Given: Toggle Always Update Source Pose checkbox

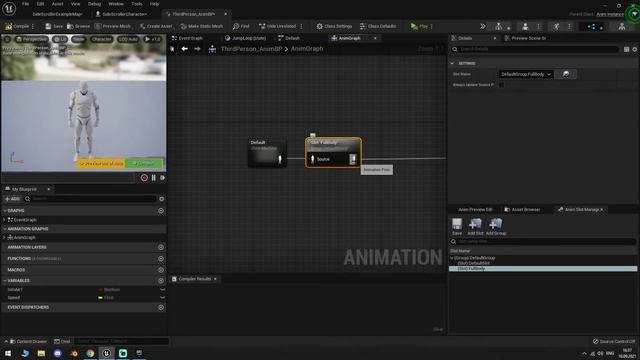Looking at the screenshot, I should [501, 85].
